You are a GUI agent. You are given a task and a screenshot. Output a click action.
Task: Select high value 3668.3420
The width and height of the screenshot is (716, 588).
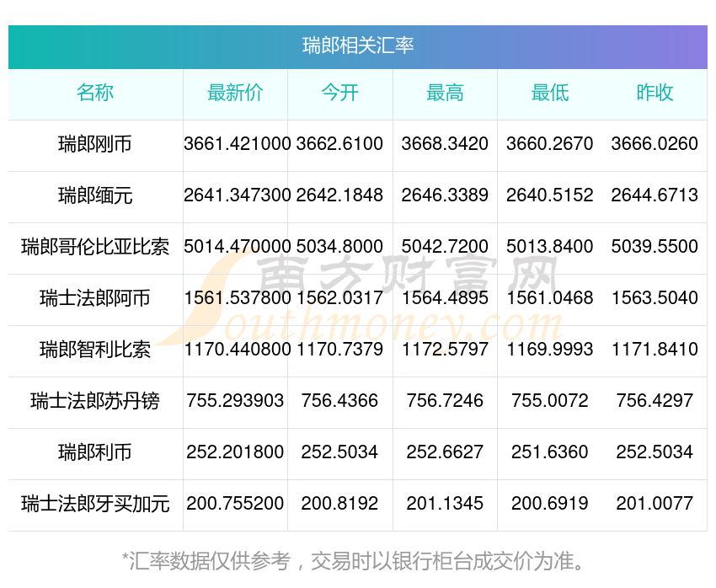tap(445, 144)
